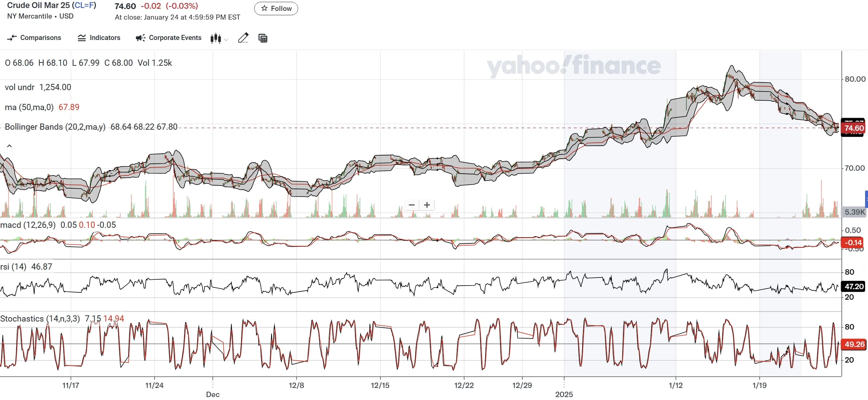This screenshot has height=400, width=868.
Task: Click the Stochastics (14,n,3,3) panel label
Action: (x=40, y=319)
